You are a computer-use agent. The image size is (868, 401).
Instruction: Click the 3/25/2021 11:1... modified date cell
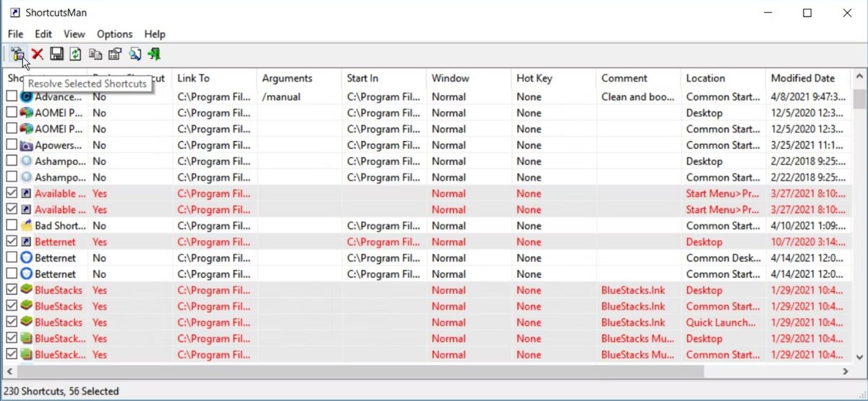point(808,145)
